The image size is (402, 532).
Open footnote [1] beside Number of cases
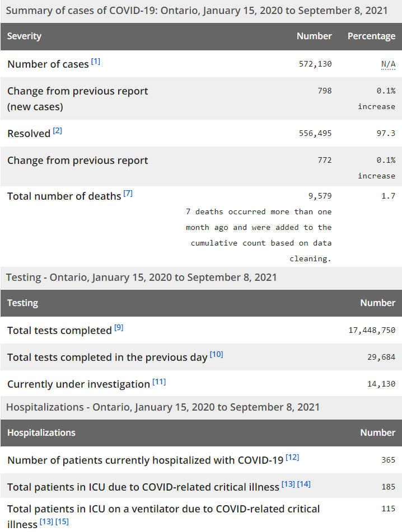click(x=96, y=62)
